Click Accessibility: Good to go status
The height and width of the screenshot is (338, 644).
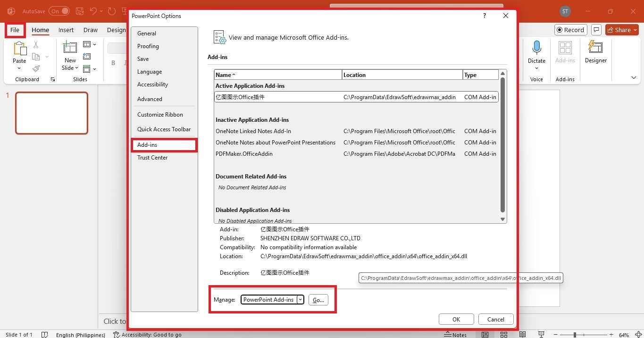click(x=147, y=335)
